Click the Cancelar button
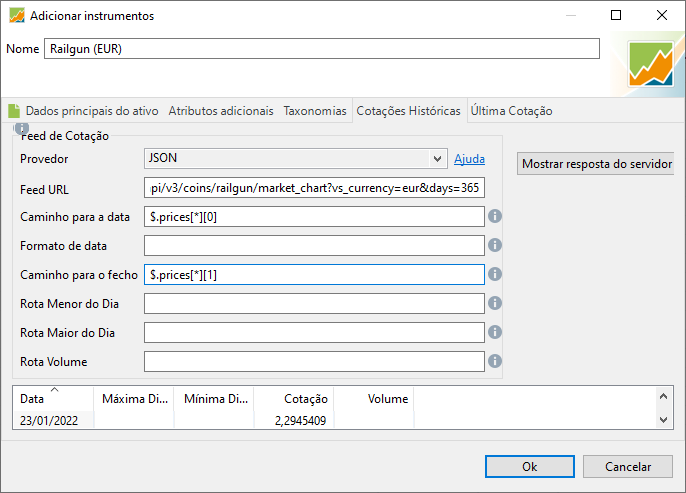Screen dimensions: 686x493 (x=628, y=467)
